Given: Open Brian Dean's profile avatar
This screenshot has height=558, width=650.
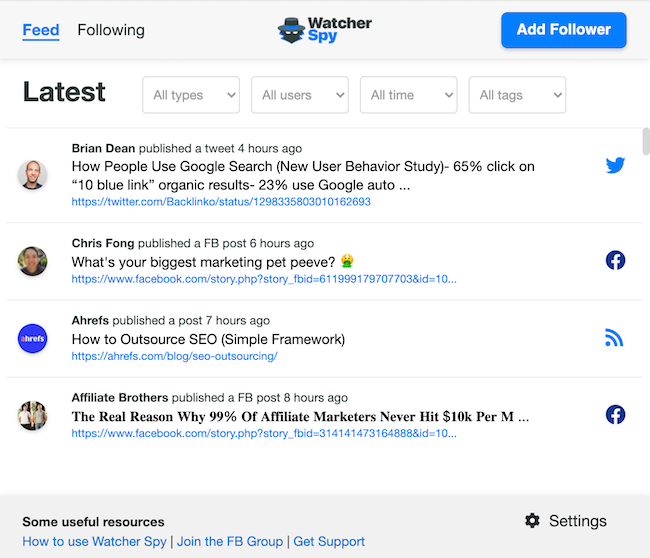Looking at the screenshot, I should [x=32, y=175].
